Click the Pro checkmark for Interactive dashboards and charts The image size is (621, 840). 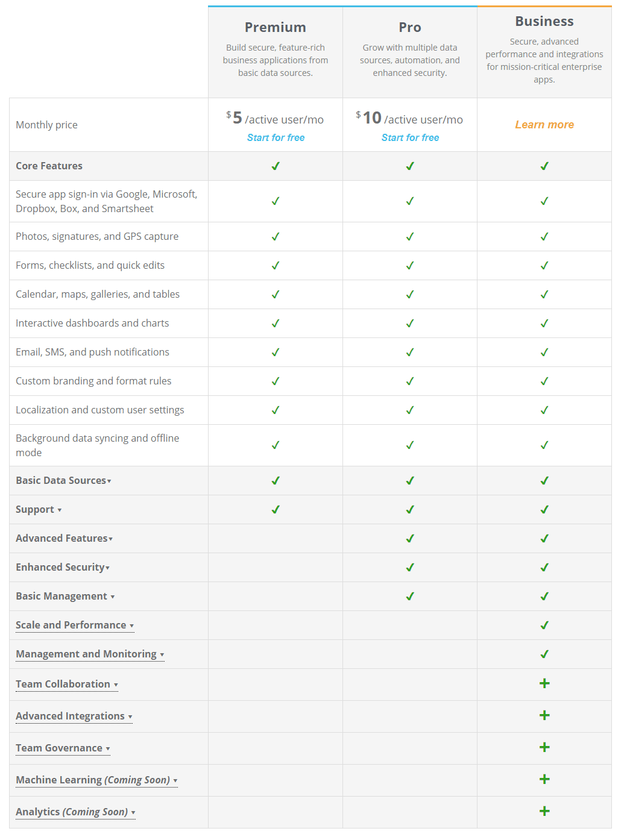click(409, 323)
